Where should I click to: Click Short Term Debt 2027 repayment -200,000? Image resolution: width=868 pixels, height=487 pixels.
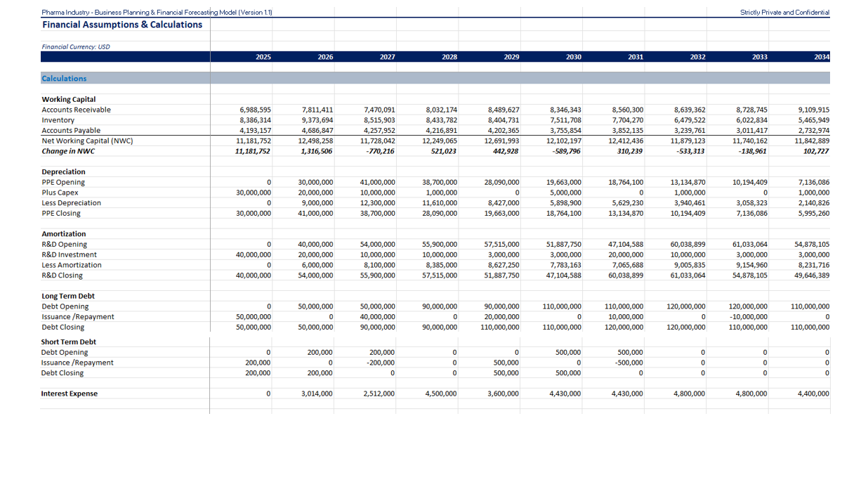click(x=381, y=363)
